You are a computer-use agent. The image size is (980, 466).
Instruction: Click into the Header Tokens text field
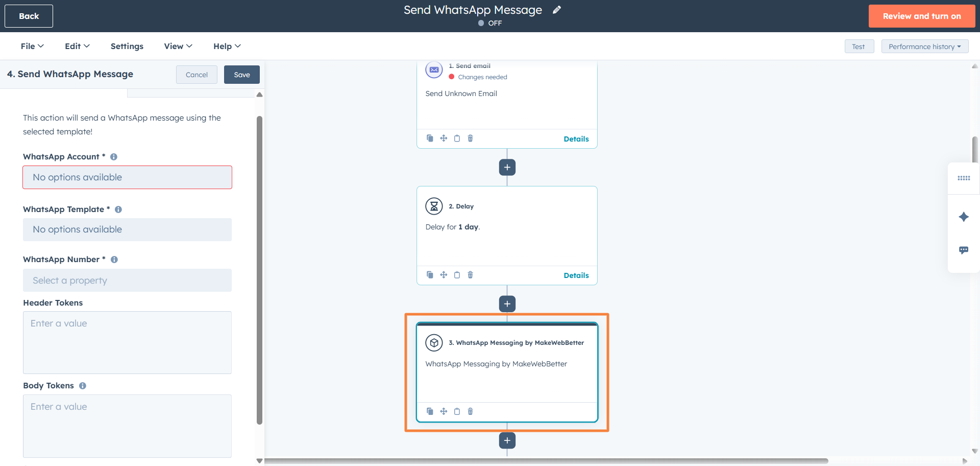127,342
